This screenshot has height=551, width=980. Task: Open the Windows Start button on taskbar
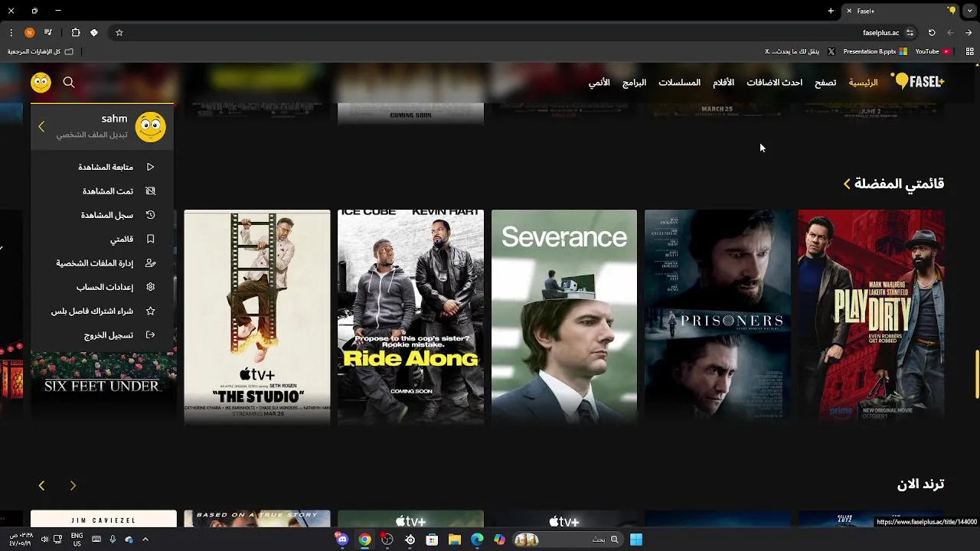pyautogui.click(x=636, y=540)
